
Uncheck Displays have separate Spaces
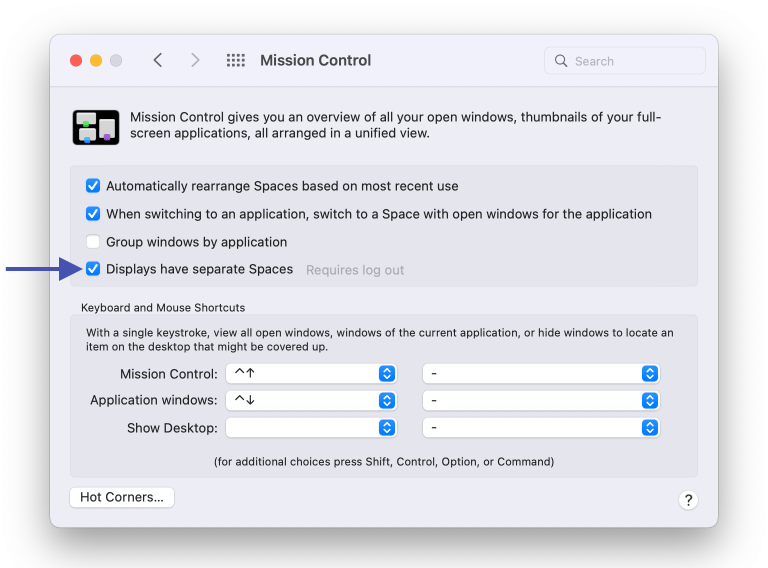point(93,269)
